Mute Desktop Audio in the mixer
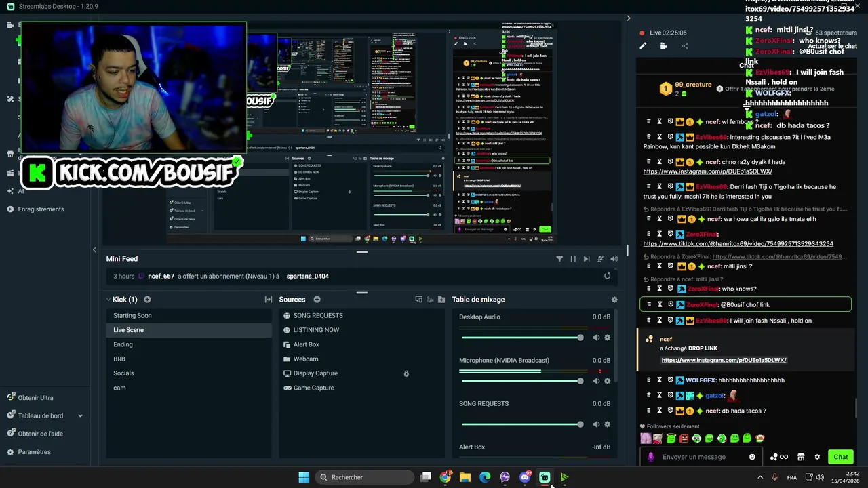This screenshot has height=488, width=868. pyautogui.click(x=596, y=338)
